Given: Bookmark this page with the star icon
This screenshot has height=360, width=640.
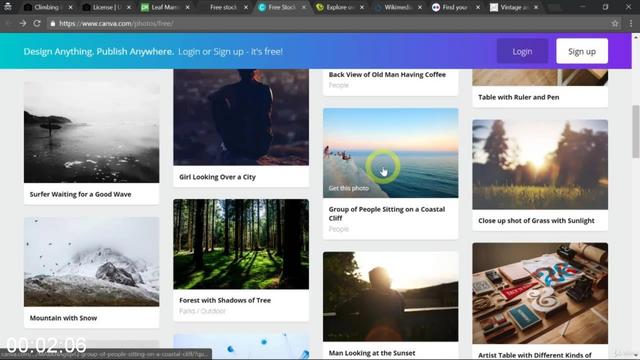Looking at the screenshot, I should [615, 24].
